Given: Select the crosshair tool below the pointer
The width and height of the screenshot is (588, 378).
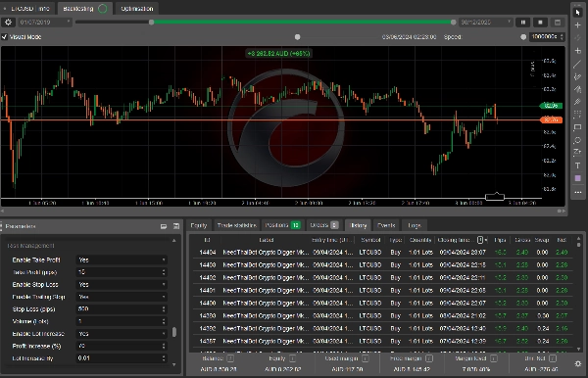Looking at the screenshot, I should click(577, 25).
